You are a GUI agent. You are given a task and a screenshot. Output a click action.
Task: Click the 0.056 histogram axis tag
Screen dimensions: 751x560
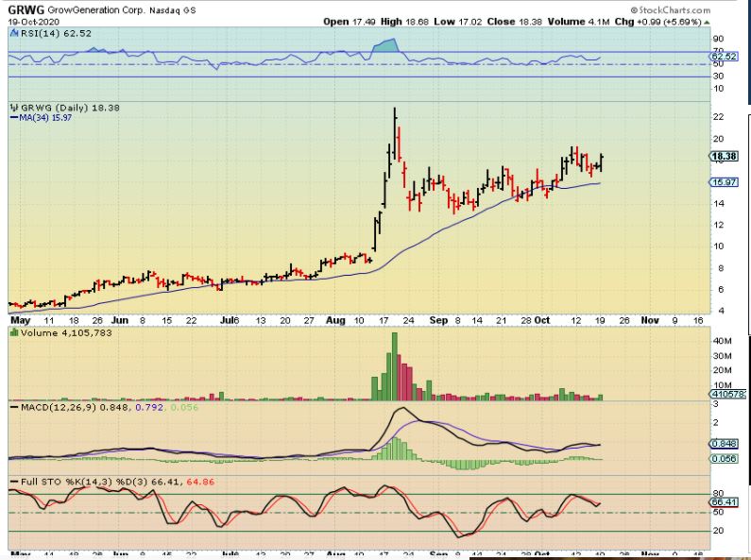click(x=725, y=459)
